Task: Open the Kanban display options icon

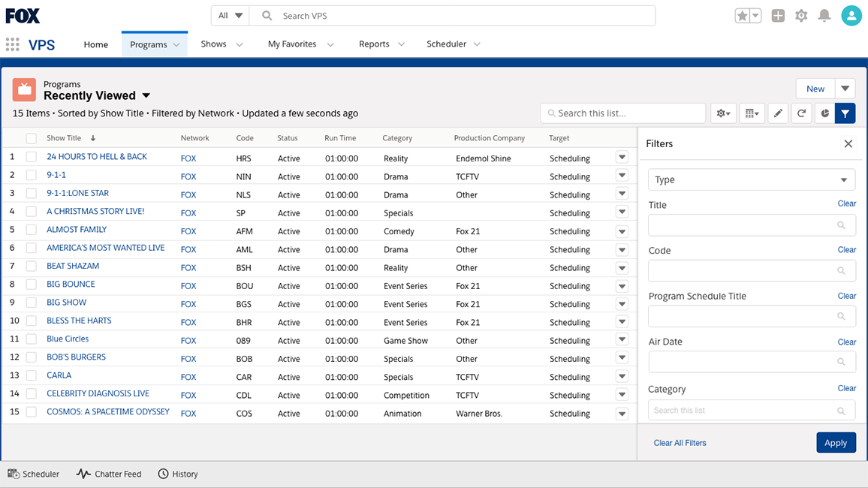Action: coord(752,113)
